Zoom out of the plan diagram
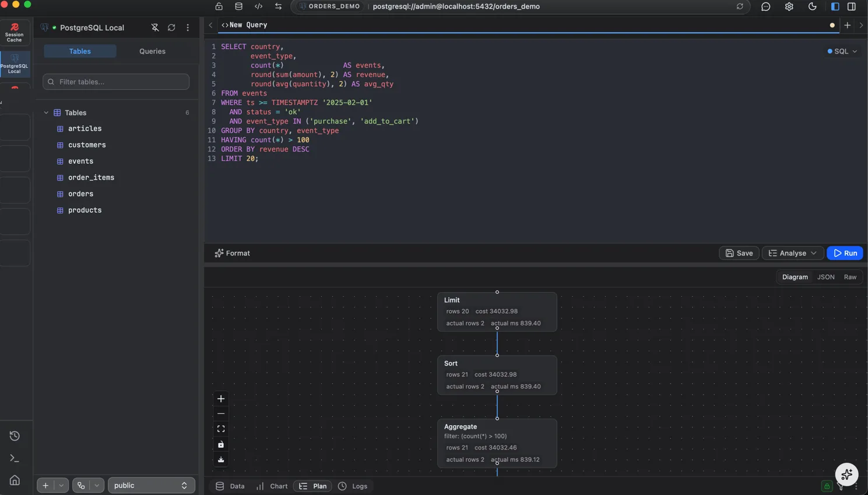This screenshot has width=868, height=495. 221,414
